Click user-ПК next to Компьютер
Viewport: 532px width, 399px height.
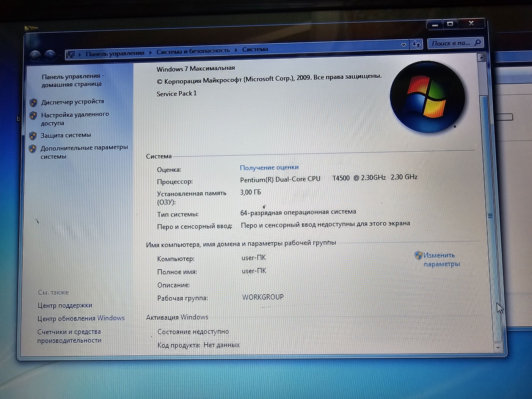[x=254, y=258]
